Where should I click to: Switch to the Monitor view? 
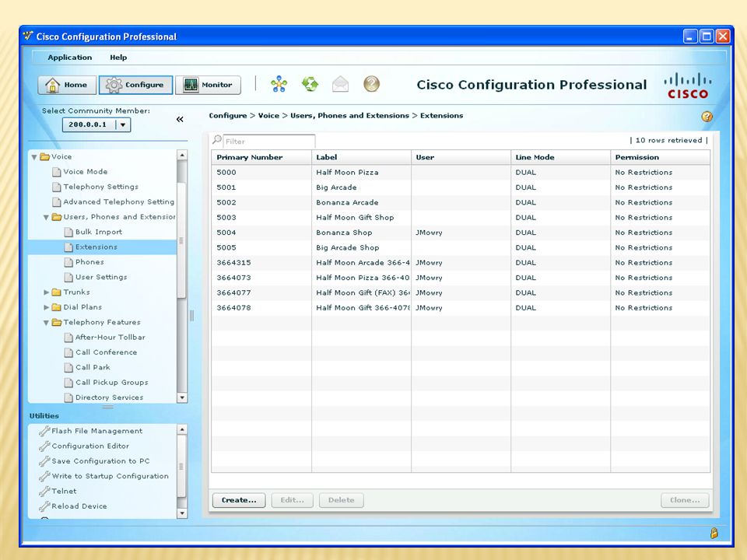(208, 85)
